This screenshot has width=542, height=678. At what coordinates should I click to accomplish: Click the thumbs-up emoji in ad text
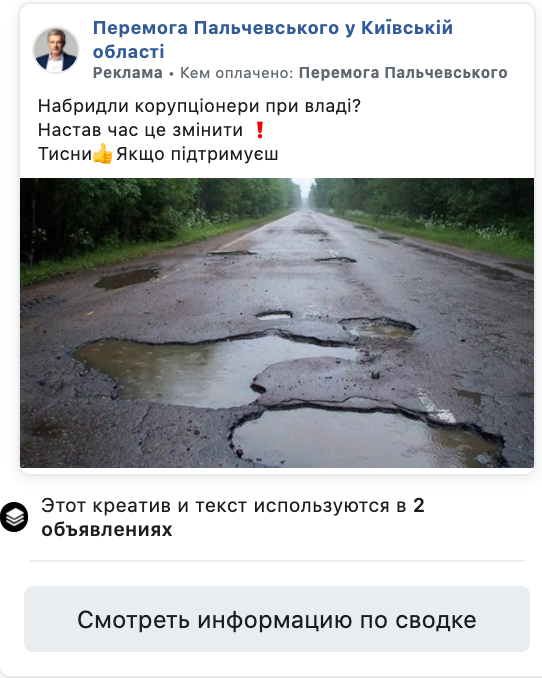[103, 154]
